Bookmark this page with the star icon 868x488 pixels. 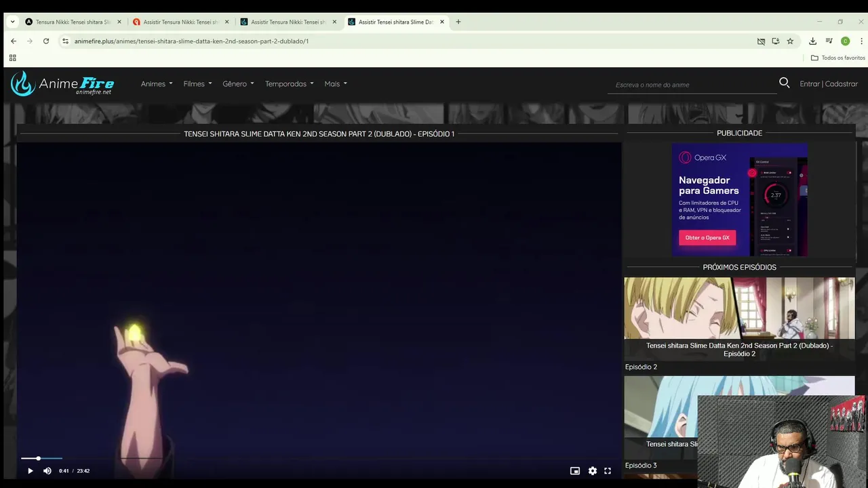click(790, 41)
